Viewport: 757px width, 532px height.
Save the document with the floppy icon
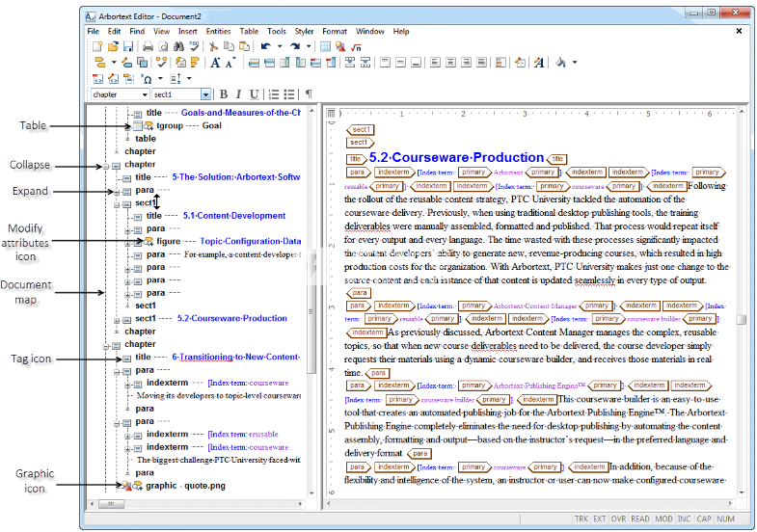128,46
